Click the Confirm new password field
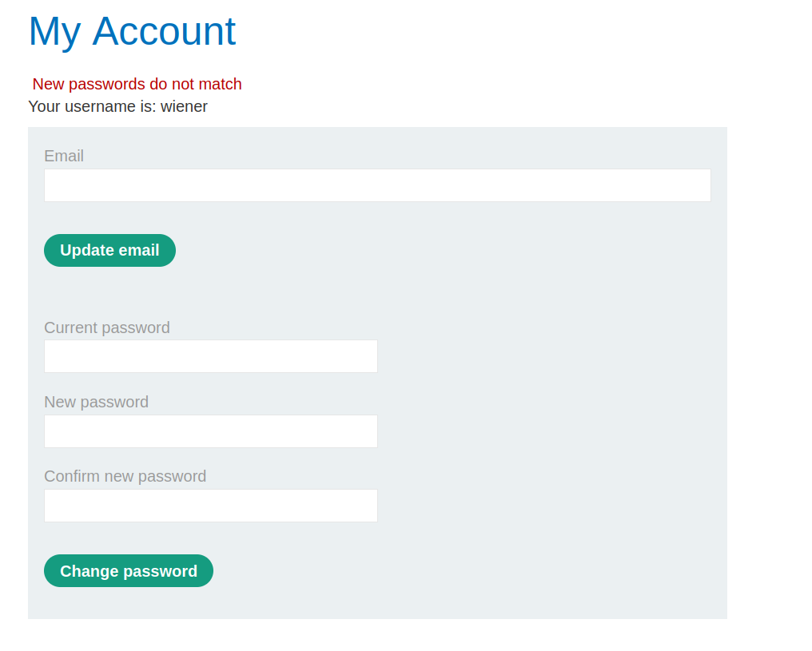 click(210, 505)
